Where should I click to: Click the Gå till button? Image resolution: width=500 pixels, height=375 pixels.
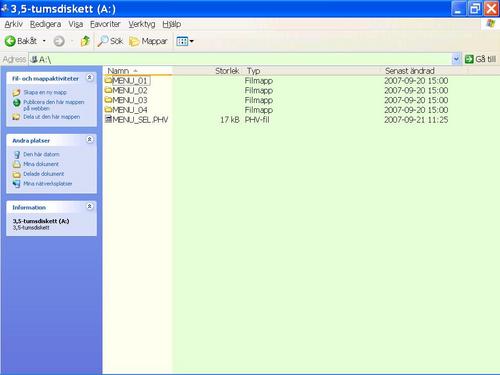tap(480, 59)
